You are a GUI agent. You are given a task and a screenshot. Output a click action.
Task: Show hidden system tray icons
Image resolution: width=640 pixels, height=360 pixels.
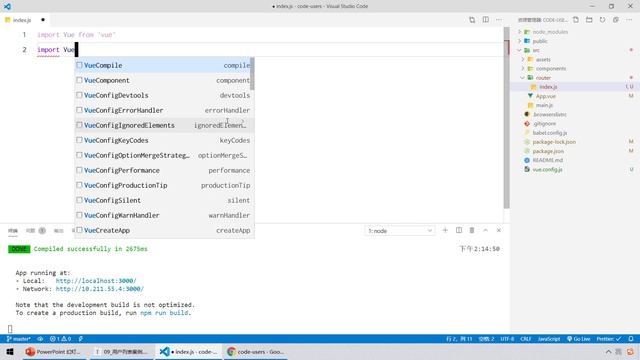click(608, 351)
